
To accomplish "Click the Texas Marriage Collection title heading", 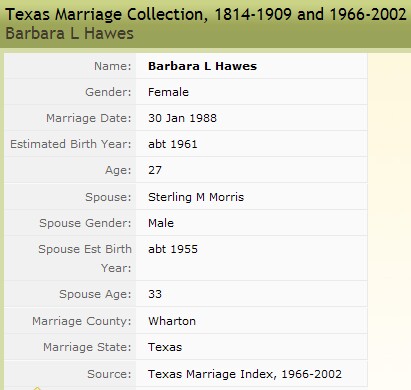I will pos(206,15).
